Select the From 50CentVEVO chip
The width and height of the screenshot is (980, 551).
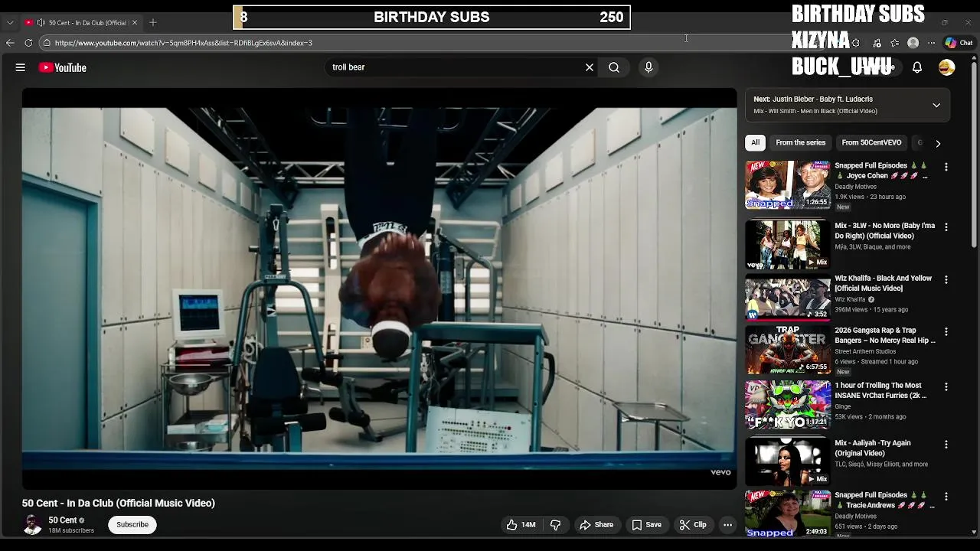point(871,142)
